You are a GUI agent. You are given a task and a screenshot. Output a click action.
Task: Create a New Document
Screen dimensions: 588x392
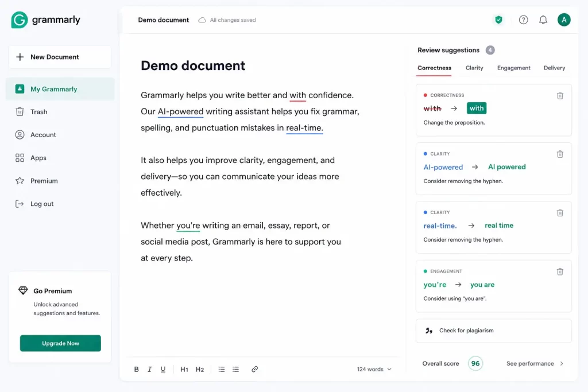[60, 57]
